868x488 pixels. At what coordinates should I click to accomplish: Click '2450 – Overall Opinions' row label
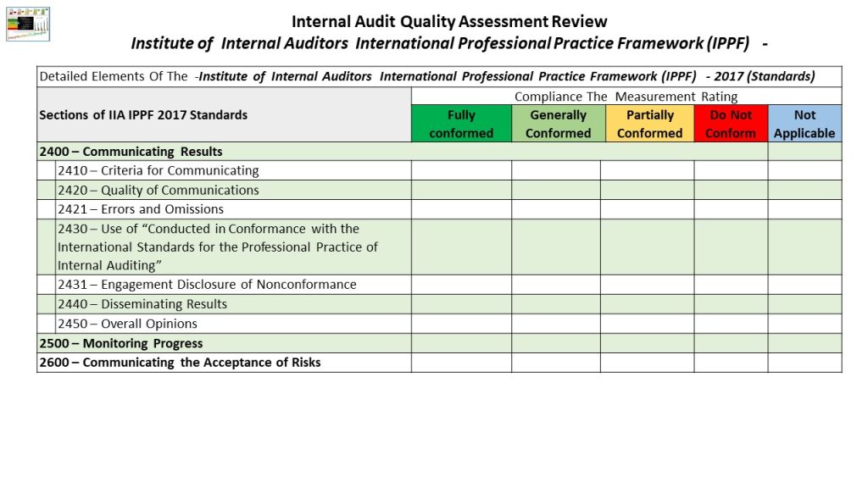pos(127,324)
